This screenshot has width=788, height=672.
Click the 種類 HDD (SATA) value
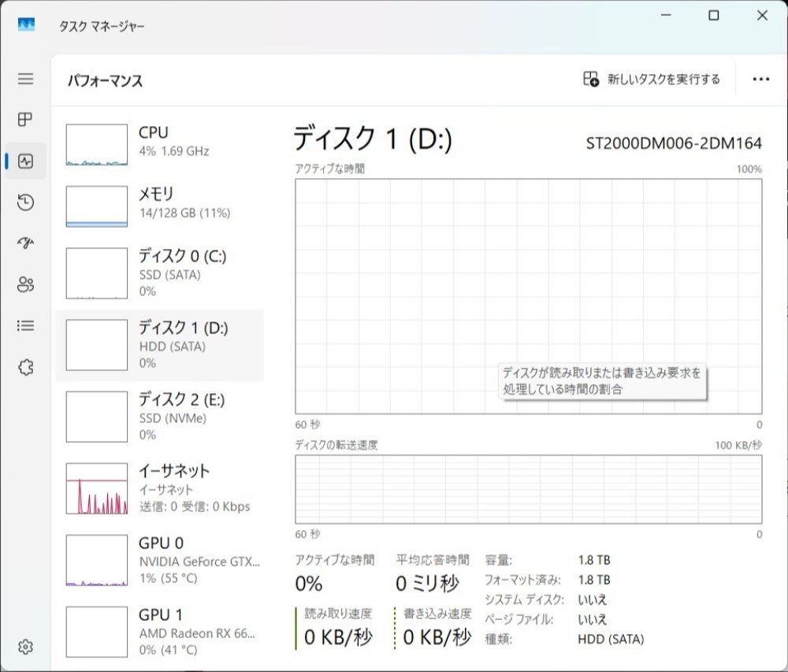pos(611,640)
